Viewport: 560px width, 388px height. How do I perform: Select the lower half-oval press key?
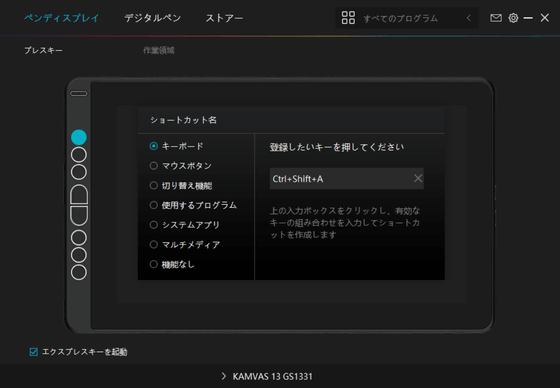79,216
